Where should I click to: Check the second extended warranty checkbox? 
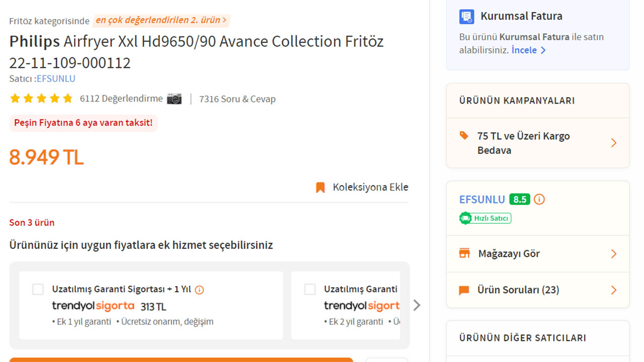point(310,289)
